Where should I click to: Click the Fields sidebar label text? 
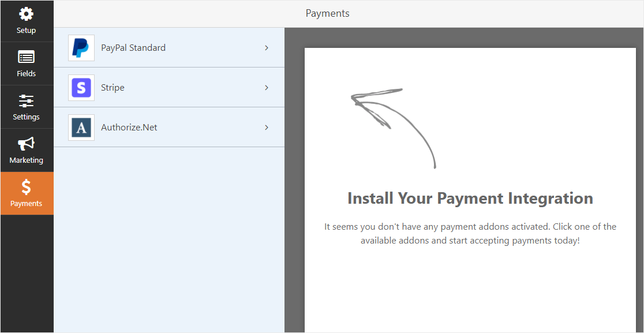27,73
